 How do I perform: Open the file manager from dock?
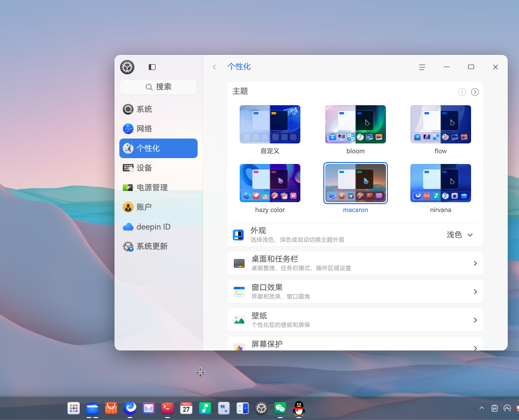click(92, 408)
